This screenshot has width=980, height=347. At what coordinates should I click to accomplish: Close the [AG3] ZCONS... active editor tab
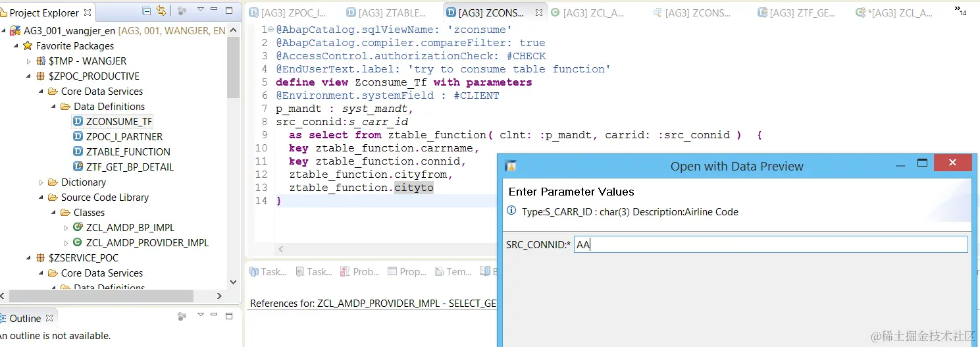538,13
